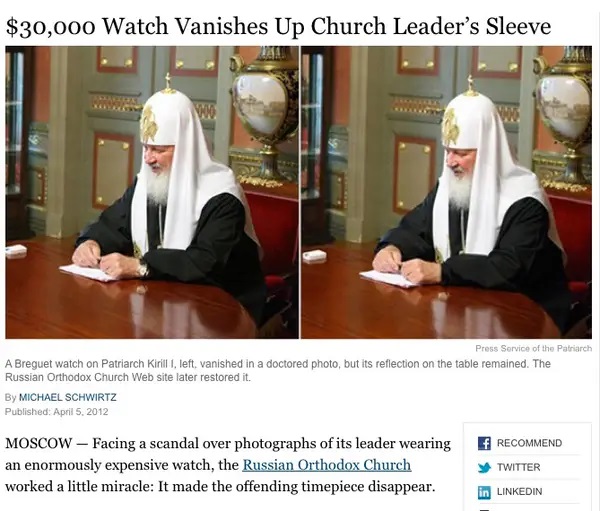The width and height of the screenshot is (600, 511).
Task: Click the Facebook Recommend icon
Action: 484,443
